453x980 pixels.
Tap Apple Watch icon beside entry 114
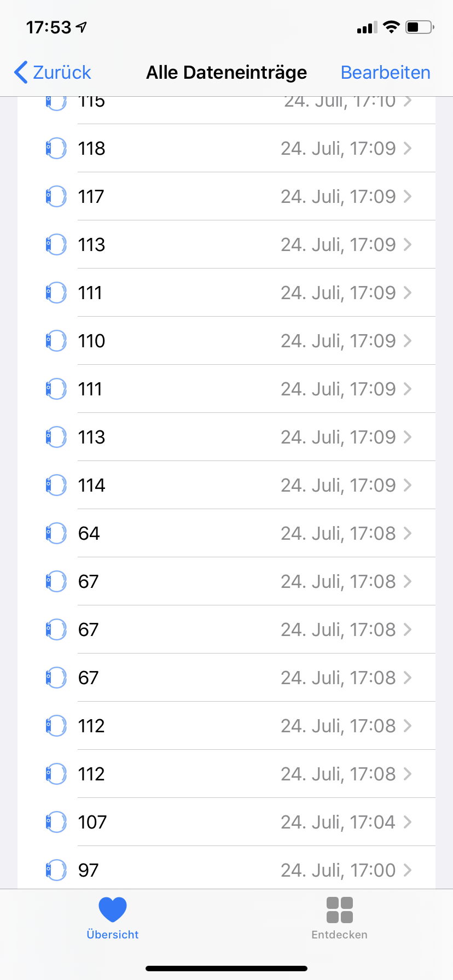click(x=56, y=485)
